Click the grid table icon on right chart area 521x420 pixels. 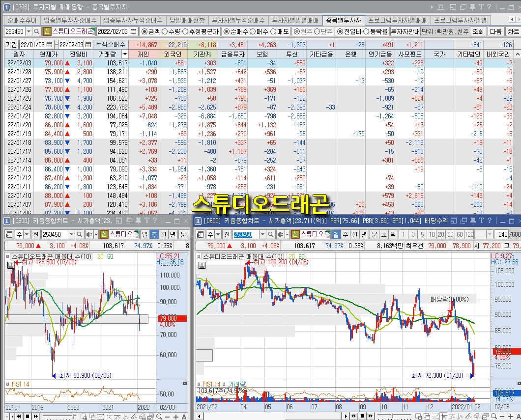202,265
